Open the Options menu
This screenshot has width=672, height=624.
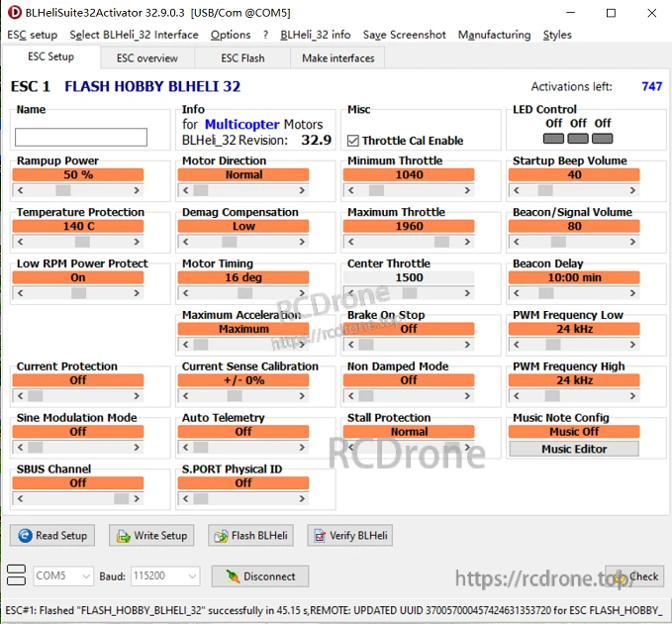tap(231, 35)
